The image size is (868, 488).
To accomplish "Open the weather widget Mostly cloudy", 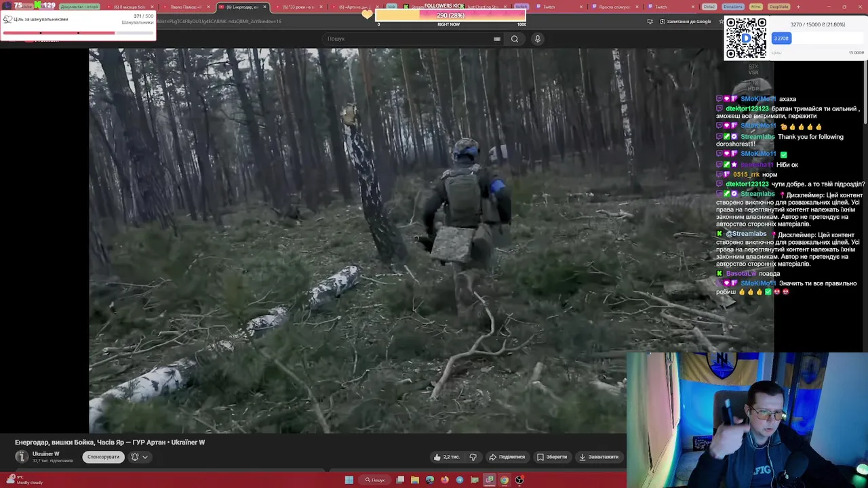I will coord(26,480).
